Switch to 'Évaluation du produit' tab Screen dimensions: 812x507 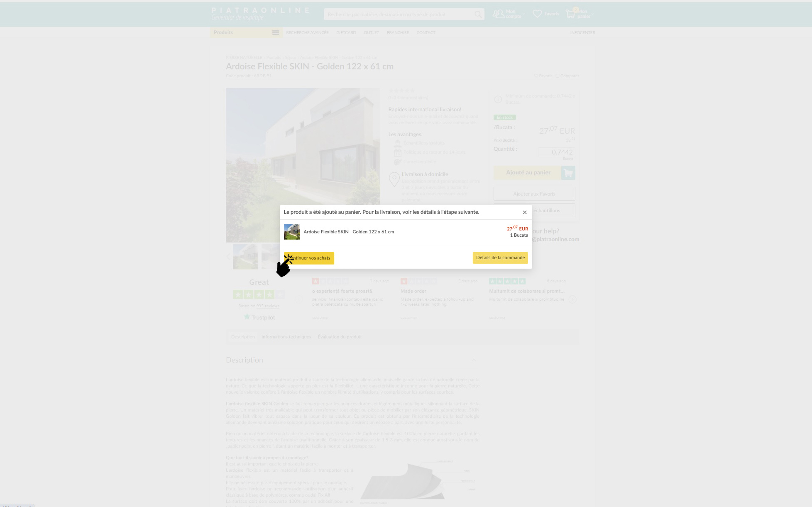pos(340,337)
